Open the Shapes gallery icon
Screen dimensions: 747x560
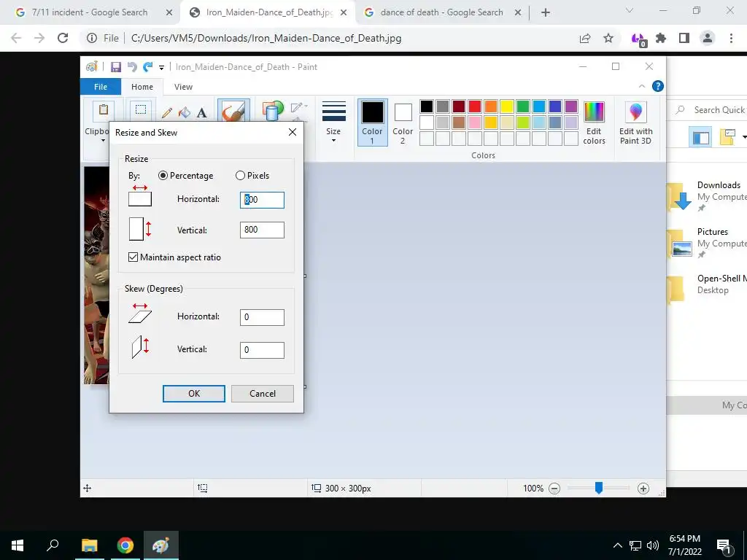(273, 111)
